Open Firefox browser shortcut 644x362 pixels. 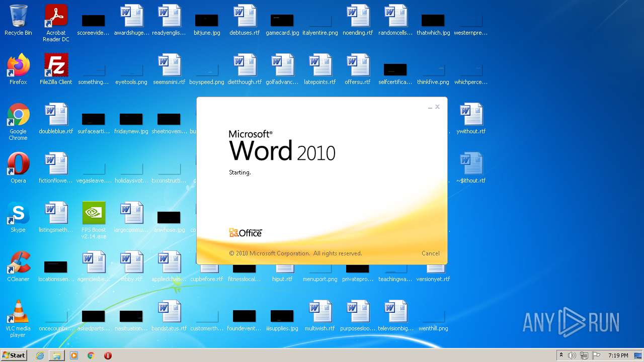[18, 65]
